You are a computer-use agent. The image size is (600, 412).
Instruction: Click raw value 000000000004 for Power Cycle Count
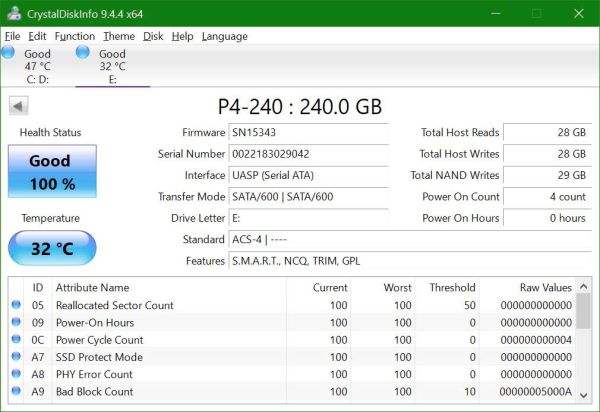(x=536, y=340)
